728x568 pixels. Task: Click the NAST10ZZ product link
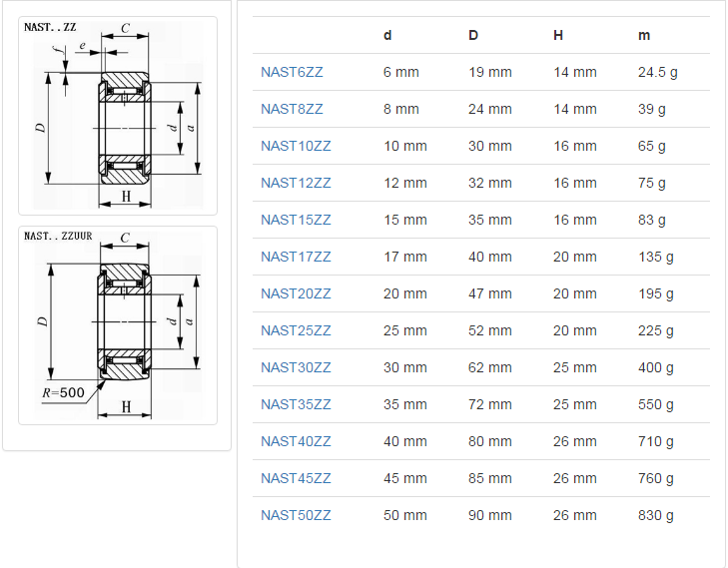click(296, 146)
